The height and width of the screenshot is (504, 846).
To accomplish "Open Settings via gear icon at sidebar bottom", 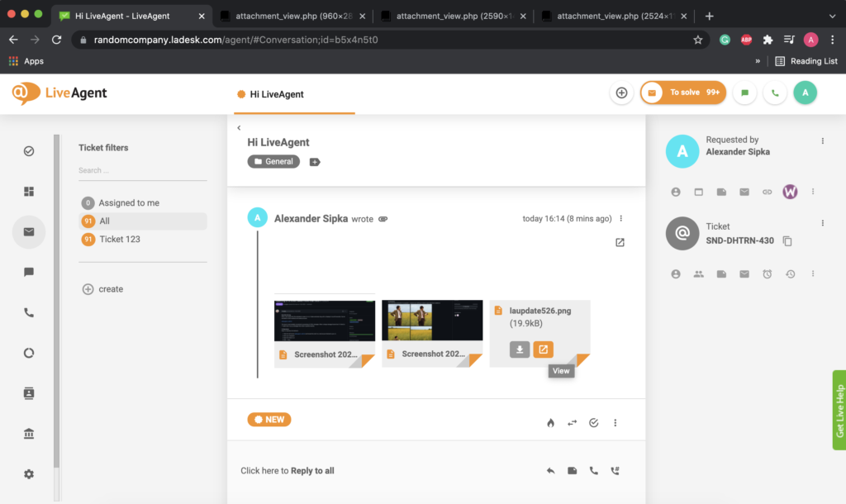I will pyautogui.click(x=28, y=473).
